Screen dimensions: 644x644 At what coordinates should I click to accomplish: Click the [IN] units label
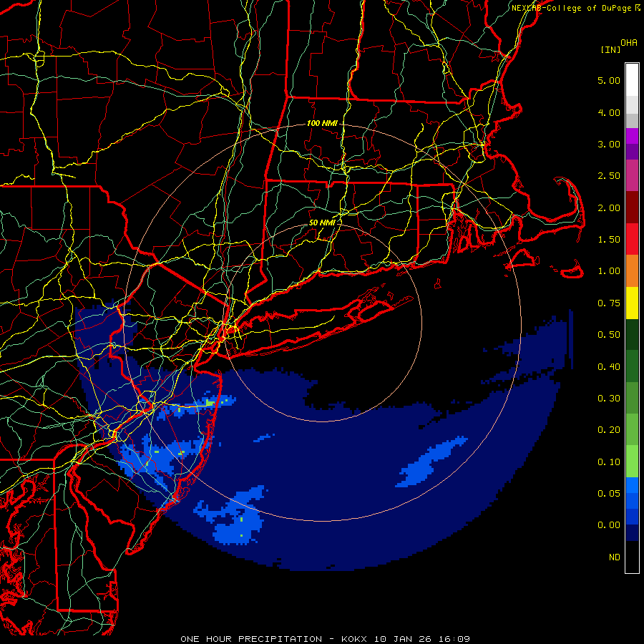tap(610, 49)
